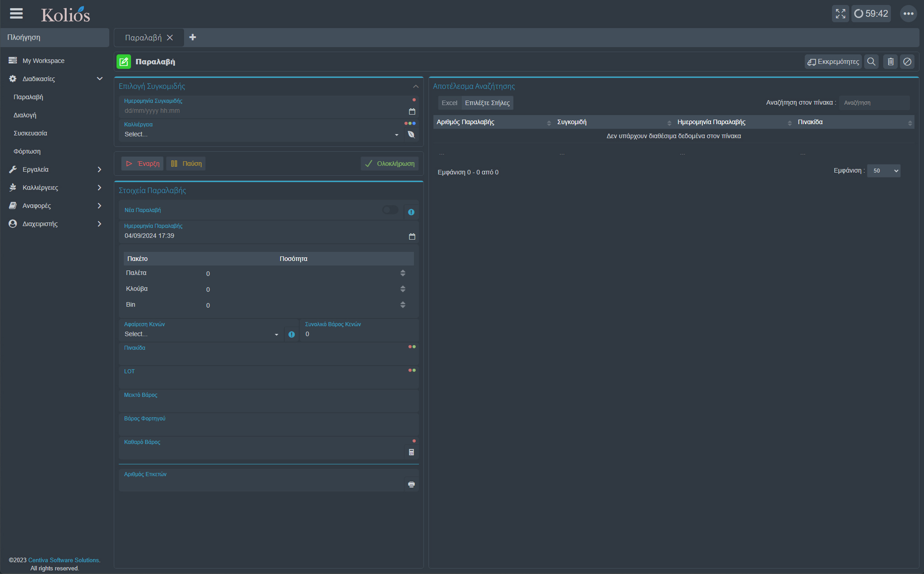
Task: Open calendar for Ημερομηνία Συγκομιδής
Action: (412, 111)
